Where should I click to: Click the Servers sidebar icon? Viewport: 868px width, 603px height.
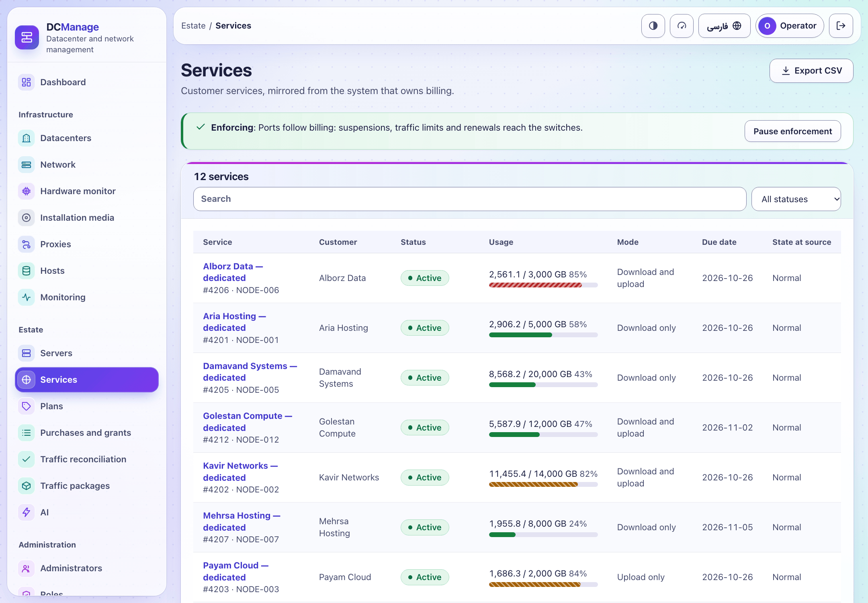pos(27,353)
